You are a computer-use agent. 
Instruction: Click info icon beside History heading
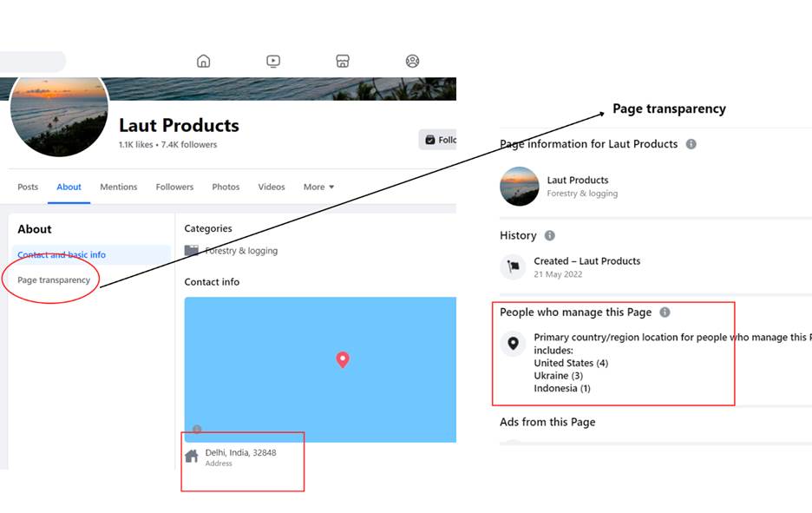point(549,235)
